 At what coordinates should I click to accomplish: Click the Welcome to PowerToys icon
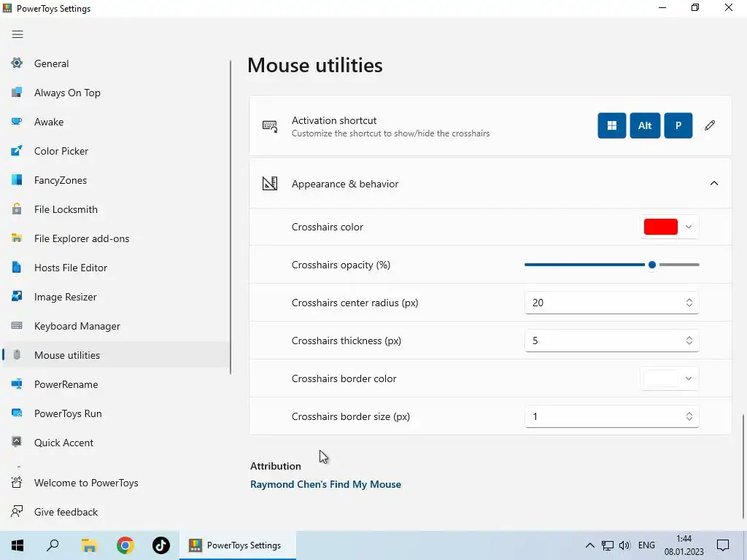tap(17, 483)
